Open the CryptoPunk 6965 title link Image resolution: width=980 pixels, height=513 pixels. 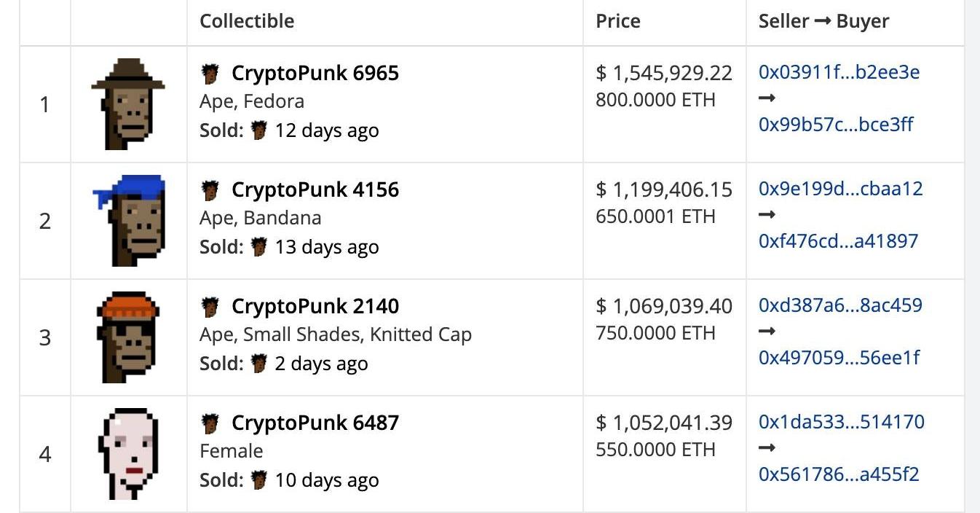point(315,73)
